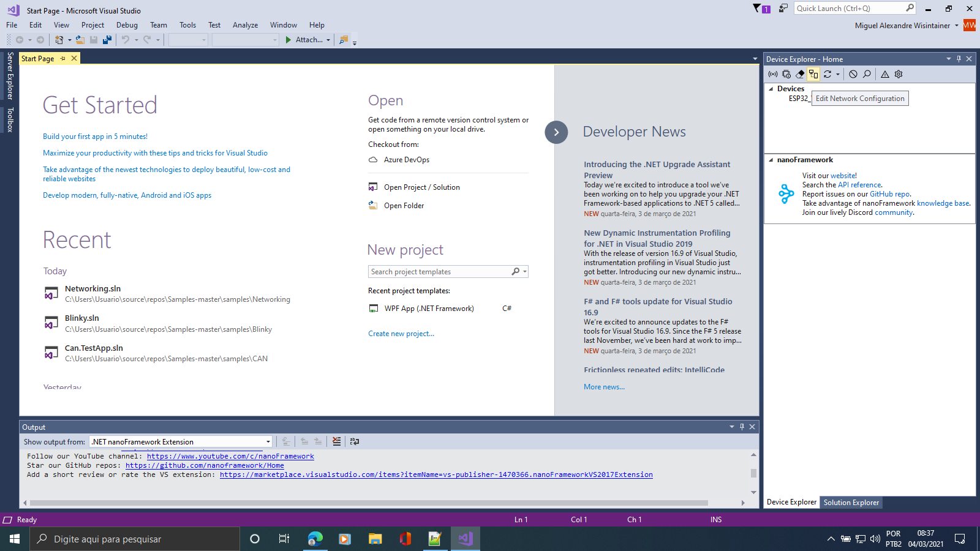The height and width of the screenshot is (551, 980).
Task: Open the Analyze menu
Action: coord(245,25)
